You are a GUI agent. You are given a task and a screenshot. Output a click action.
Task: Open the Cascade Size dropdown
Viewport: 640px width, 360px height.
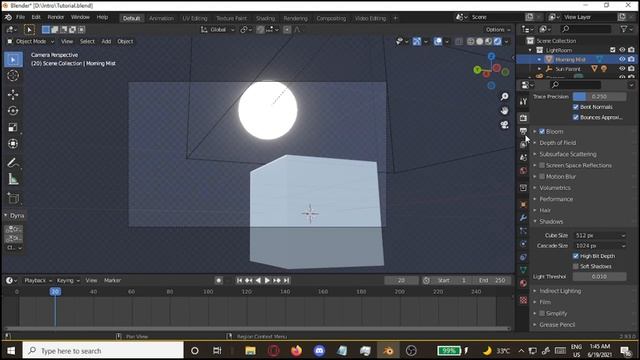(600, 246)
